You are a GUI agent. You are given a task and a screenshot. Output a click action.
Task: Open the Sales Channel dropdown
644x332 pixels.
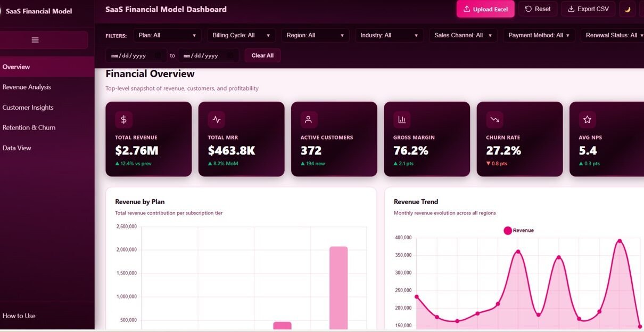click(463, 35)
